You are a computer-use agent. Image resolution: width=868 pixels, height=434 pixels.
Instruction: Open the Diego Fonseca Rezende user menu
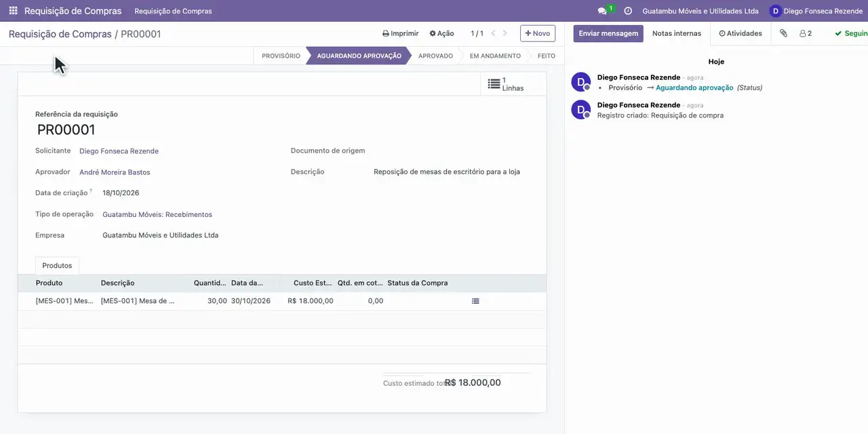click(816, 11)
